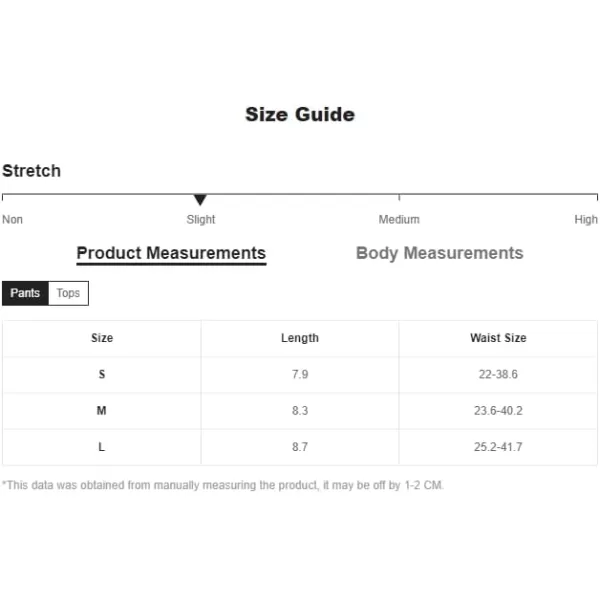This screenshot has width=600, height=600.
Task: Click the manual measurement disclaimer note
Action: tap(223, 485)
